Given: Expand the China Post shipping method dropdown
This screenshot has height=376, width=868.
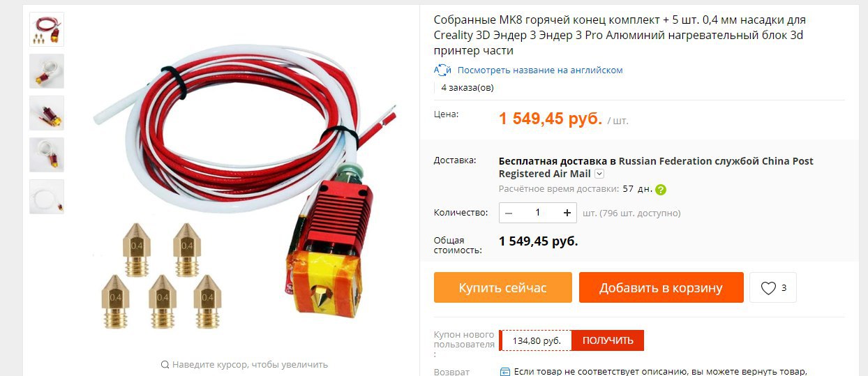Looking at the screenshot, I should (599, 174).
